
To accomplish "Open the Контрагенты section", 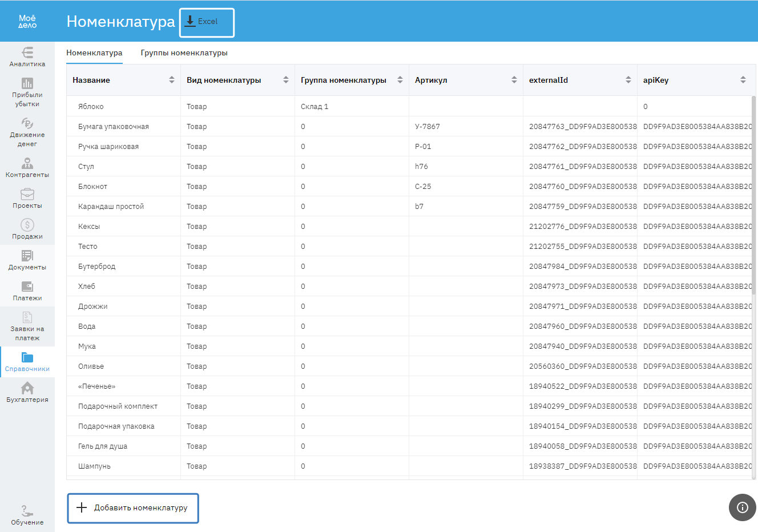I will [x=27, y=168].
